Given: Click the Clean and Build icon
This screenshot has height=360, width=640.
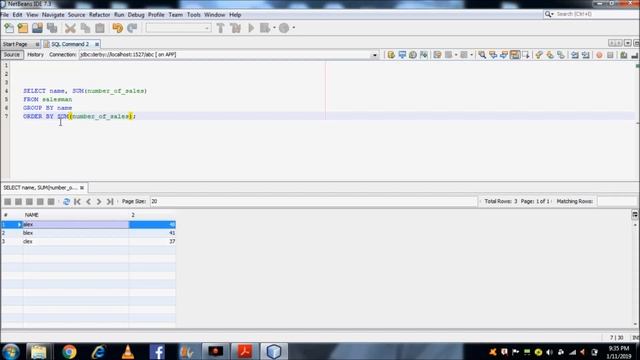Looking at the screenshot, I should [x=236, y=28].
